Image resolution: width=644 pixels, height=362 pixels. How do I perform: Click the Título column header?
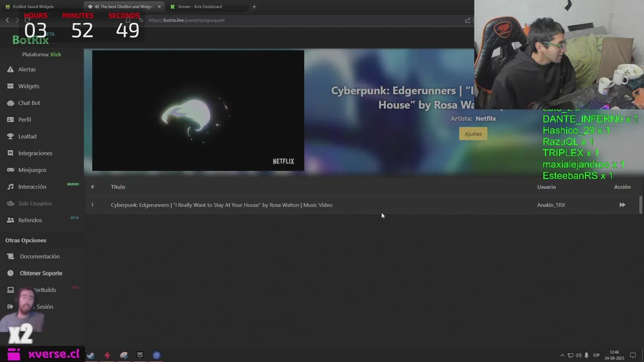[118, 187]
